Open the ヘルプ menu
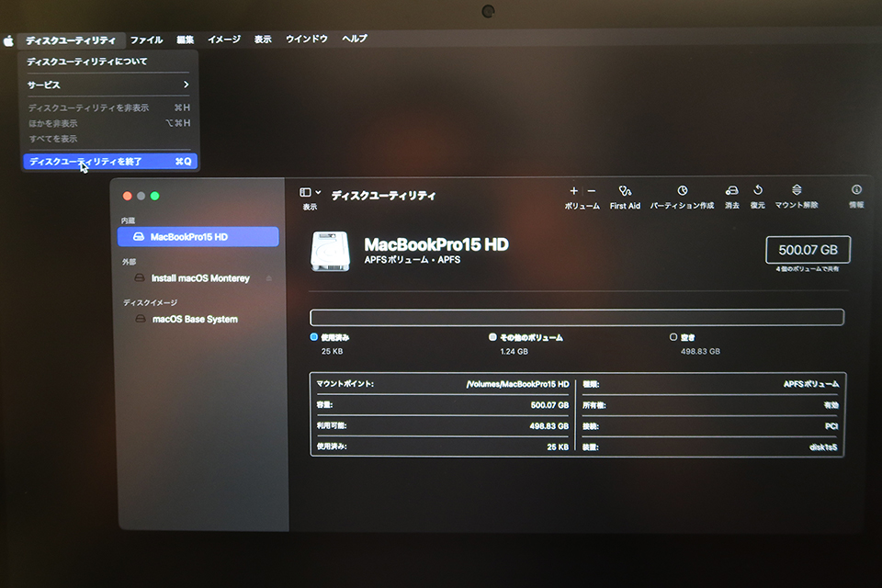Viewport: 882px width, 588px height. (355, 39)
